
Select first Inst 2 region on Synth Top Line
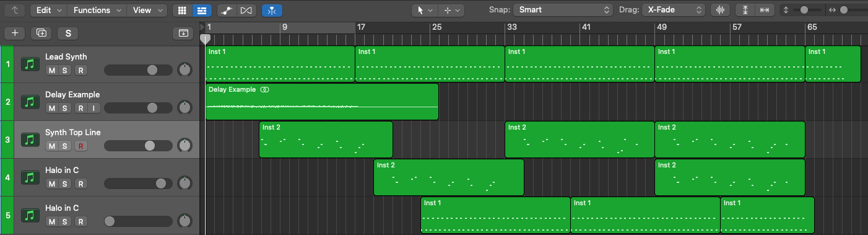coord(326,140)
